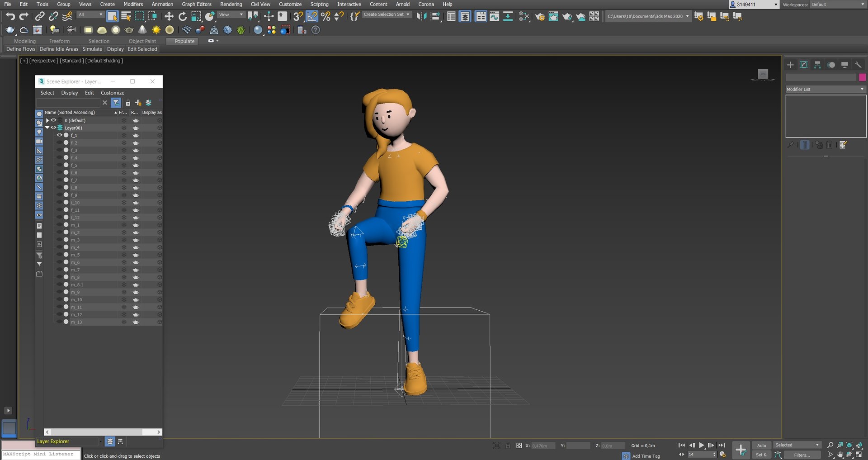Toggle Angle Snap in main toolbar
The image size is (868, 460).
[312, 17]
